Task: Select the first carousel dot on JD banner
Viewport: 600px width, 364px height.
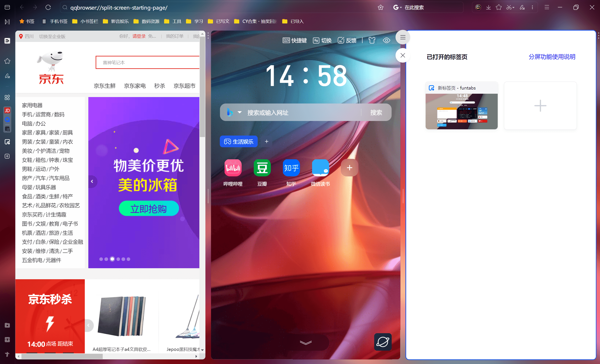Action: click(x=101, y=259)
